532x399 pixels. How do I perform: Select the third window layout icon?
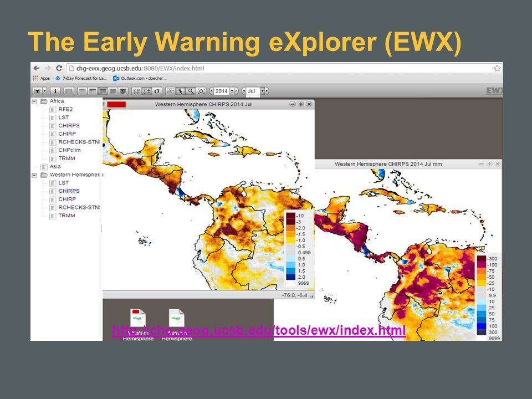click(x=103, y=91)
